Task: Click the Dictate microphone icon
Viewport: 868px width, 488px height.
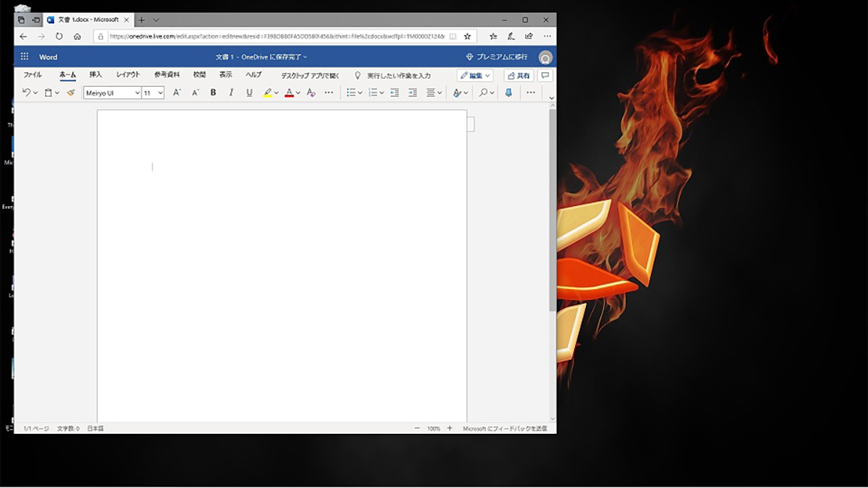Action: [x=509, y=93]
